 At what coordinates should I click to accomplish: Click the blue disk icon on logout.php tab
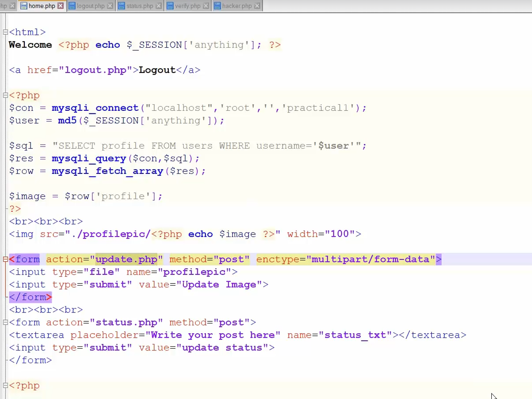[x=72, y=6]
